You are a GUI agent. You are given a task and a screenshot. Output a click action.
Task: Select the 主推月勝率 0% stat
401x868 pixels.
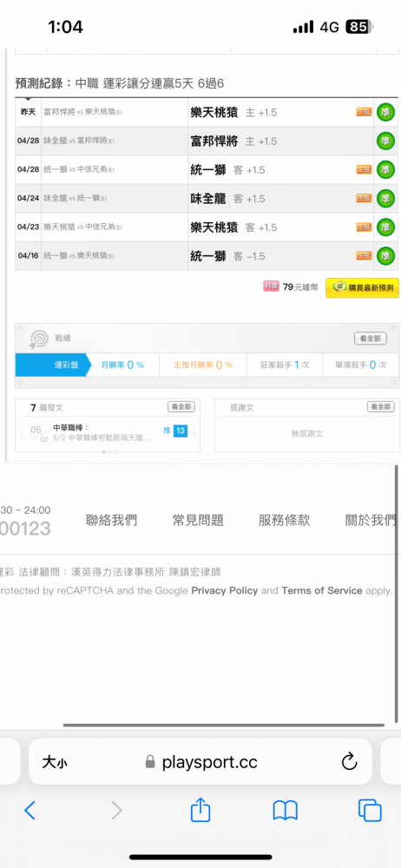pos(203,365)
